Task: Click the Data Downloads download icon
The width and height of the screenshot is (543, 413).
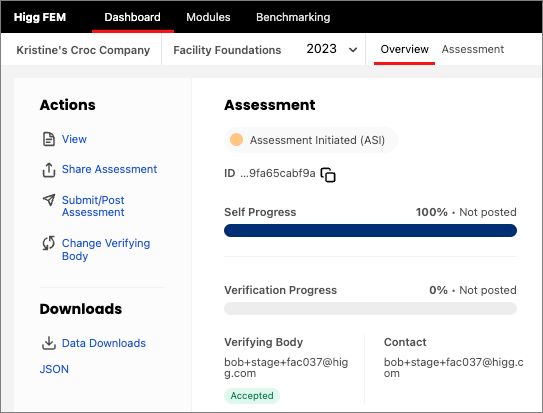Action: (49, 343)
